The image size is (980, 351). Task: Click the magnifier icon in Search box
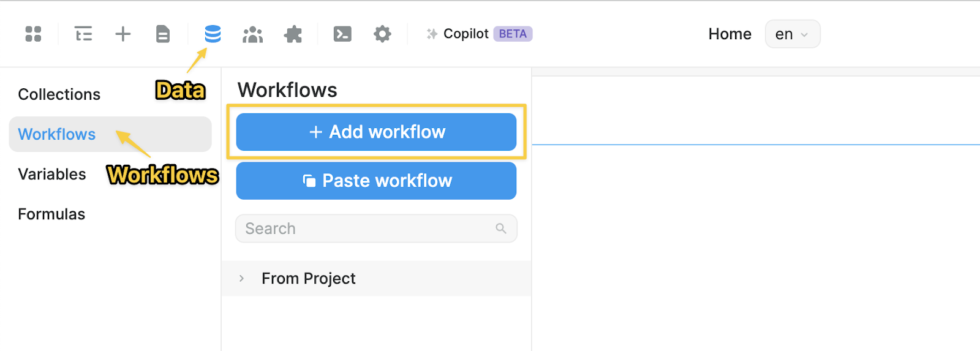tap(501, 228)
